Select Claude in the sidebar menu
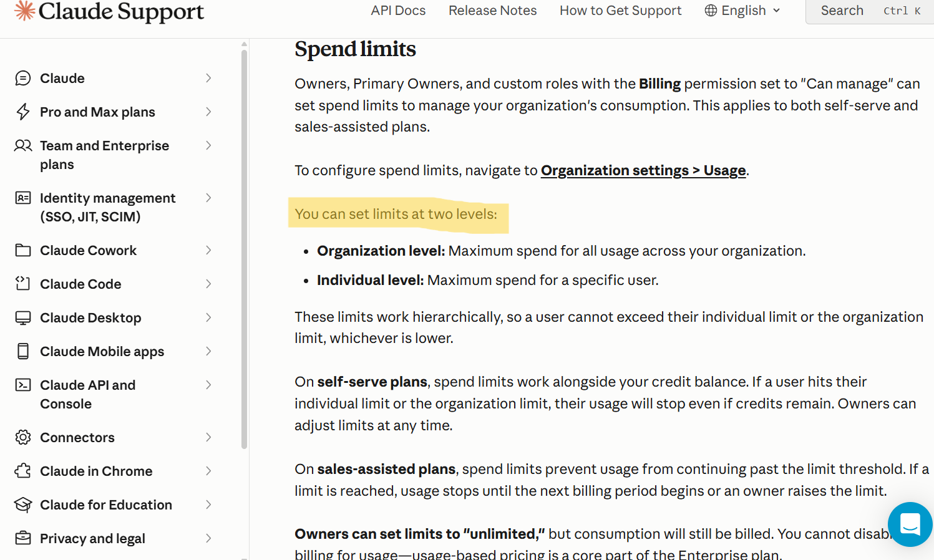This screenshot has width=934, height=560. tap(62, 78)
